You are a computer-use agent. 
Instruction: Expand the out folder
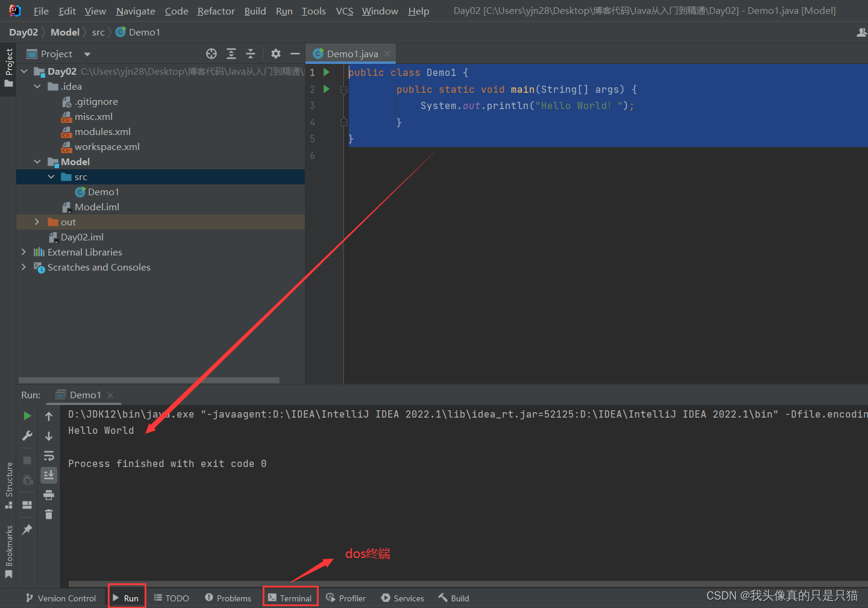(x=37, y=222)
